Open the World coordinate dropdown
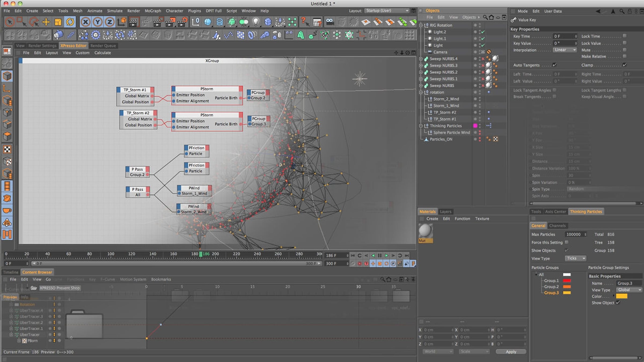Image resolution: width=644 pixels, height=362 pixels. [x=438, y=352]
